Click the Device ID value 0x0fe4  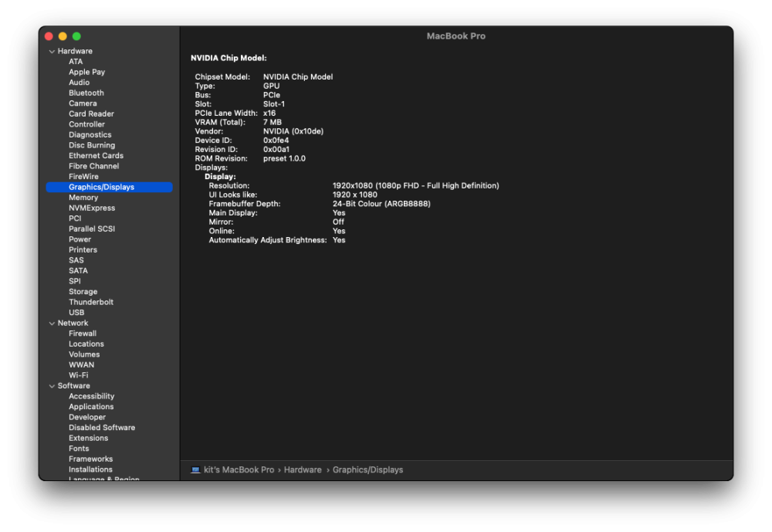pos(276,141)
